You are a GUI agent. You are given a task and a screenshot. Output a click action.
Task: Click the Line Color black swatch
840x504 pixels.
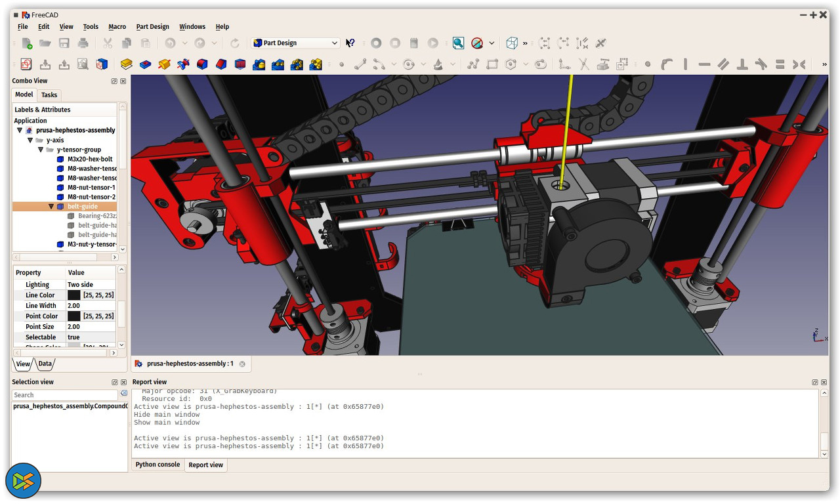(74, 295)
